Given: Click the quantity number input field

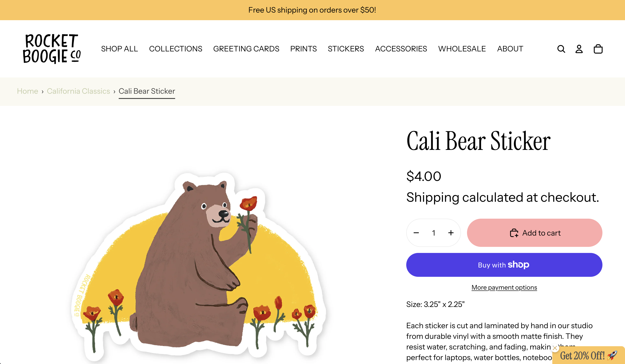Looking at the screenshot, I should (x=434, y=233).
